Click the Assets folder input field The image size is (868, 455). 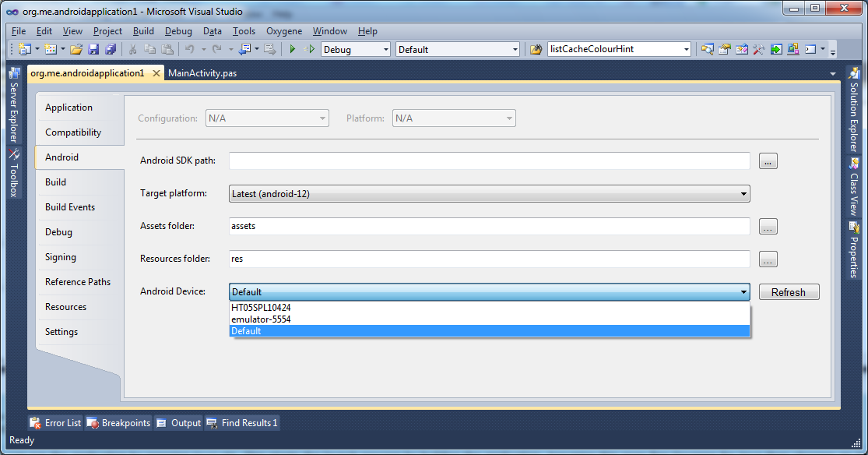tap(490, 226)
